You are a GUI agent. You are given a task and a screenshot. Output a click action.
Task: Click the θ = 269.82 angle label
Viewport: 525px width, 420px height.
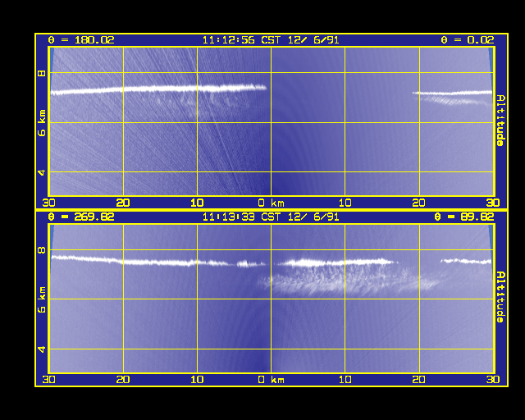coord(81,217)
